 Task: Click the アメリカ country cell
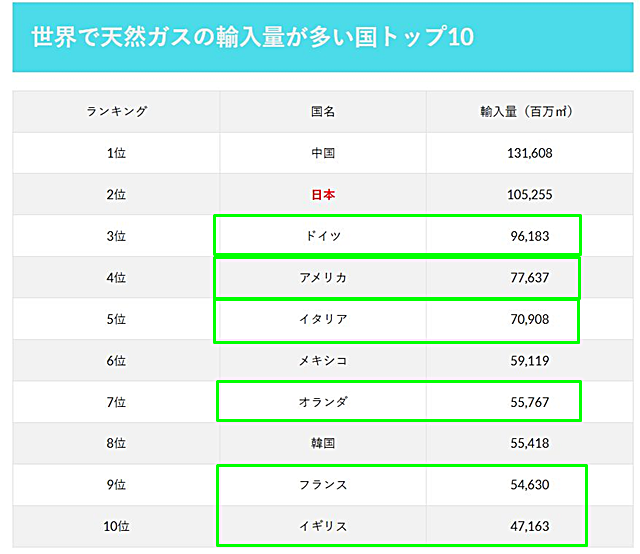[x=323, y=277]
